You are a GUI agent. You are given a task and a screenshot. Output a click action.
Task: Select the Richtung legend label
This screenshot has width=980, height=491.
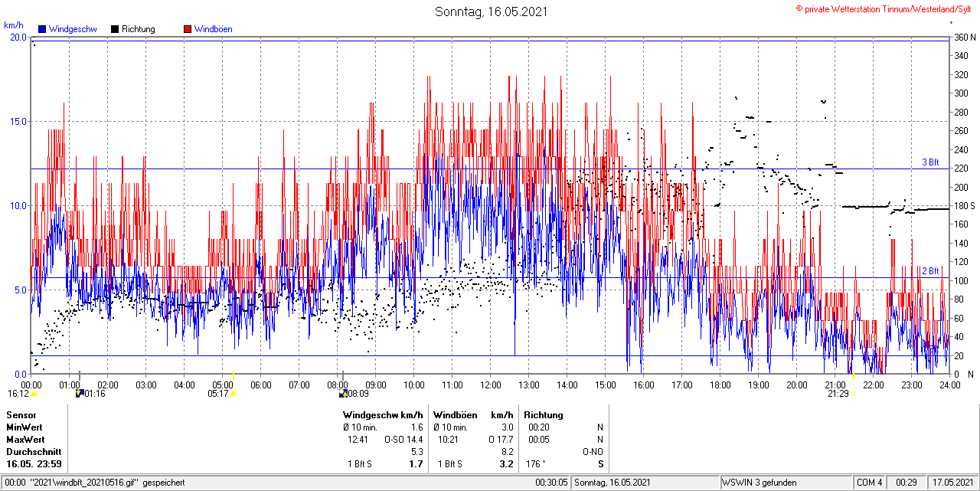coord(139,29)
